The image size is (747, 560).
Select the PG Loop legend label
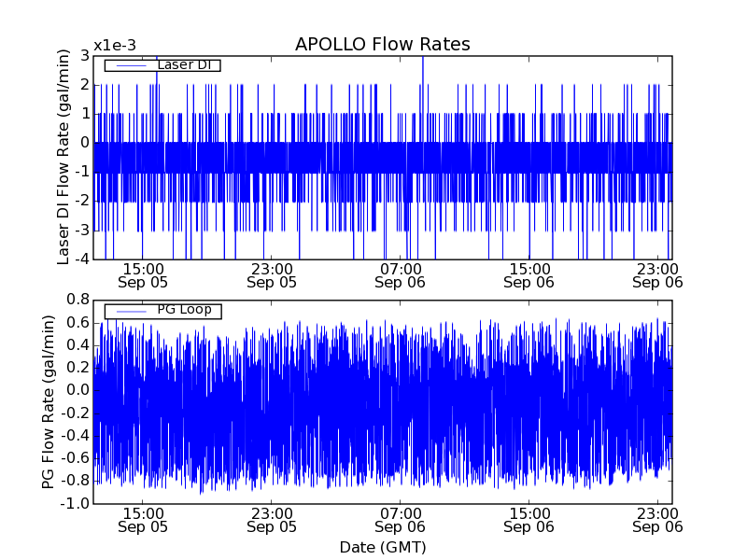184,310
